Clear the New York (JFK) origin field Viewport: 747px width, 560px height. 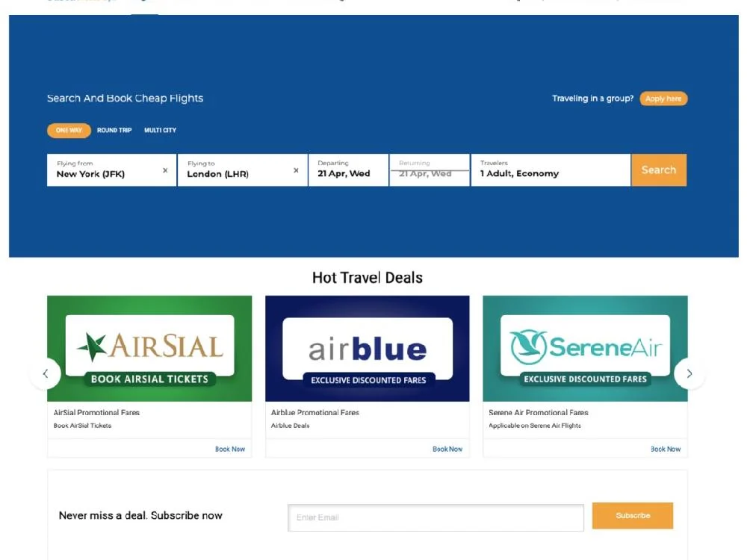[165, 170]
